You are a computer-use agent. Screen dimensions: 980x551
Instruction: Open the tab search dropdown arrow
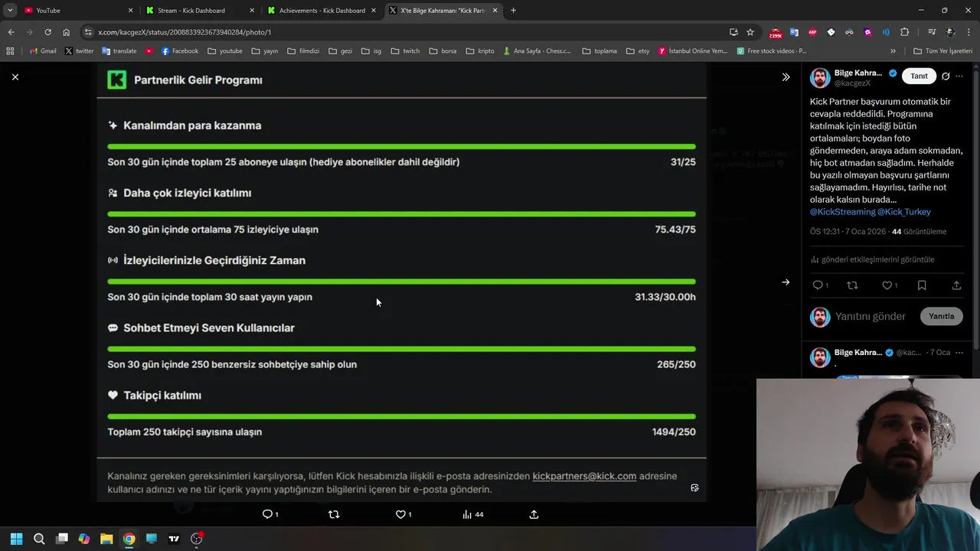click(10, 10)
